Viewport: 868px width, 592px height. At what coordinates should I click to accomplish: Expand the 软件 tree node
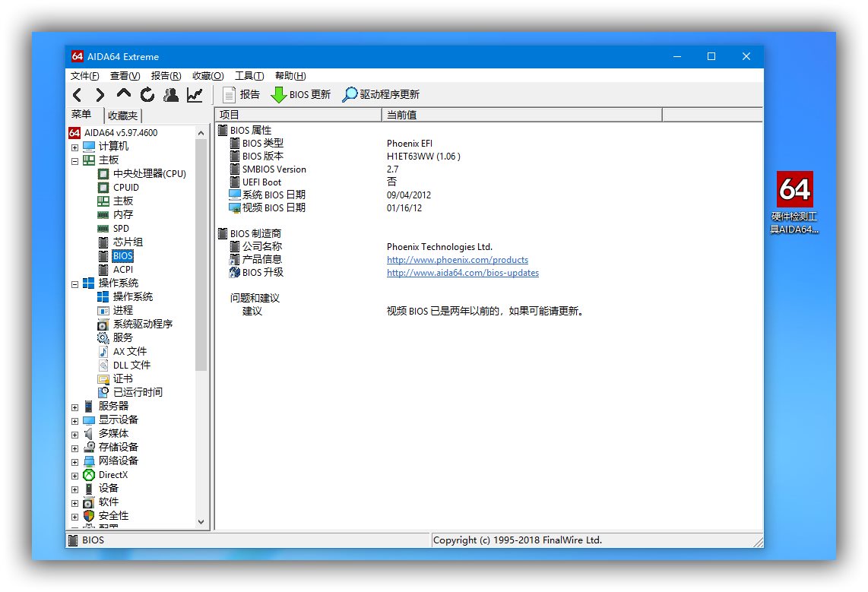click(74, 504)
